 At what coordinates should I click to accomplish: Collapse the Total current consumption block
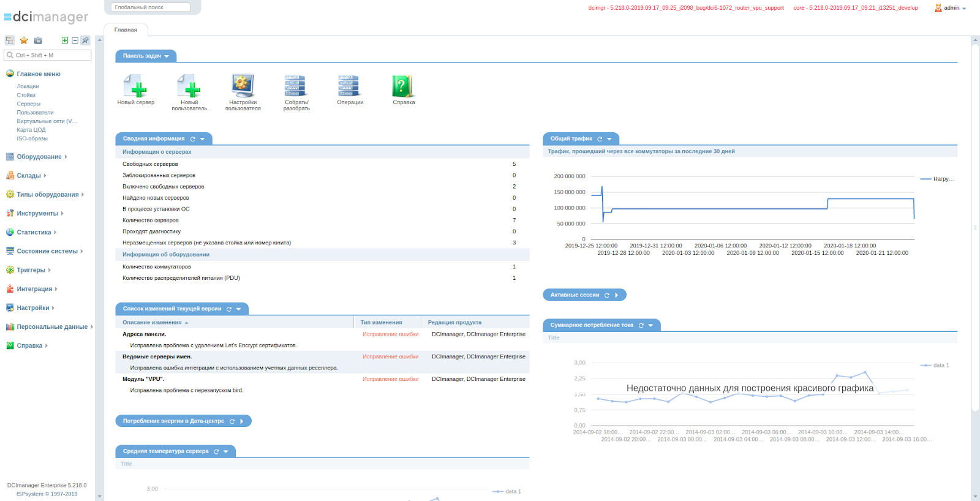click(x=651, y=325)
